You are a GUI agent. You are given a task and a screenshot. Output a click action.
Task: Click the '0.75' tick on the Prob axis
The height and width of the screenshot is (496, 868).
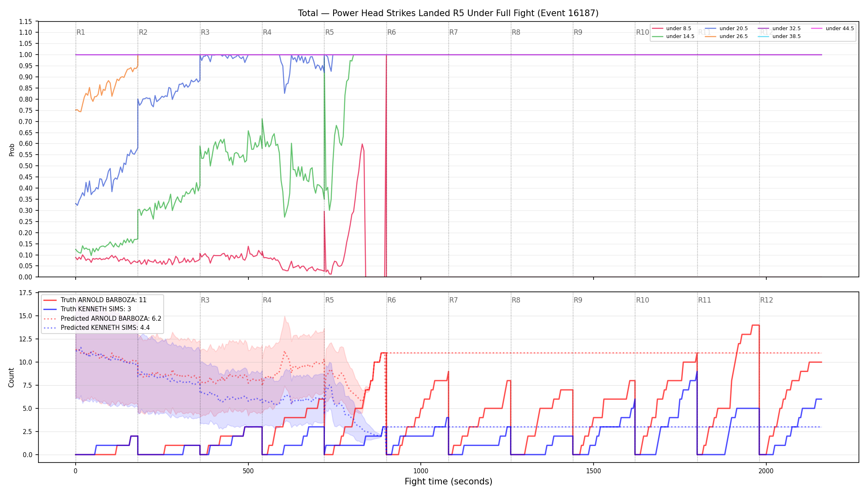(26, 110)
